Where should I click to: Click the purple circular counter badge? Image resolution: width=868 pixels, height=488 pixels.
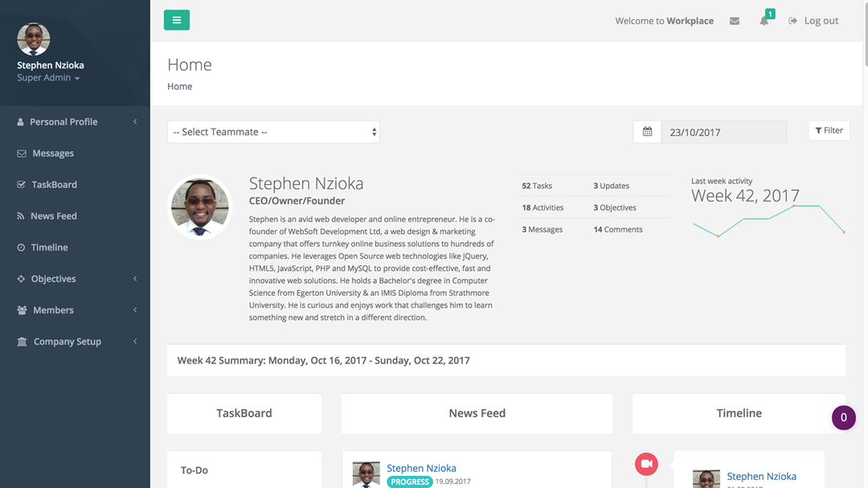tap(843, 417)
